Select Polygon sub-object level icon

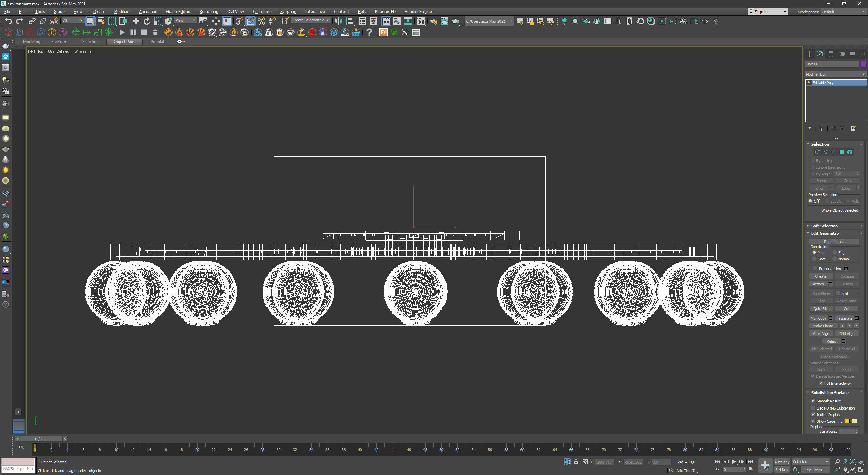click(841, 152)
